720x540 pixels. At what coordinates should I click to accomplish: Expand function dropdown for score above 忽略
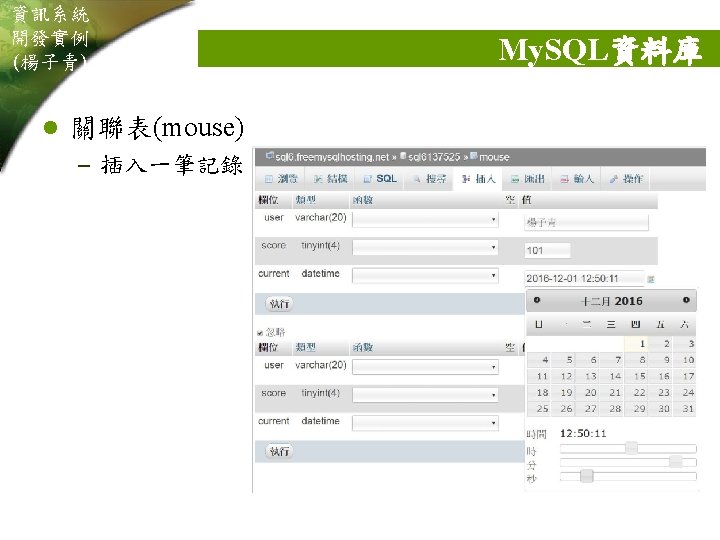coord(425,248)
